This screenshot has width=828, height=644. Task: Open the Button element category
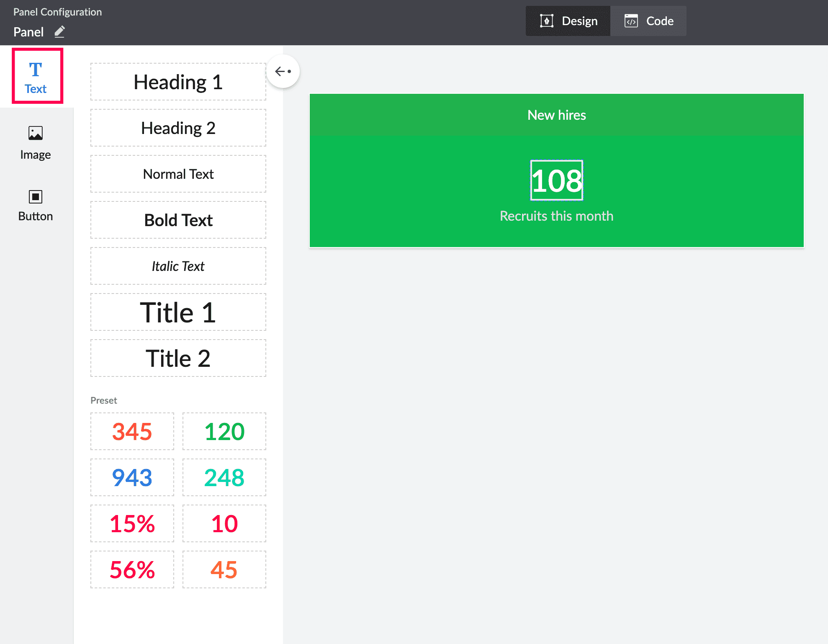pos(36,205)
